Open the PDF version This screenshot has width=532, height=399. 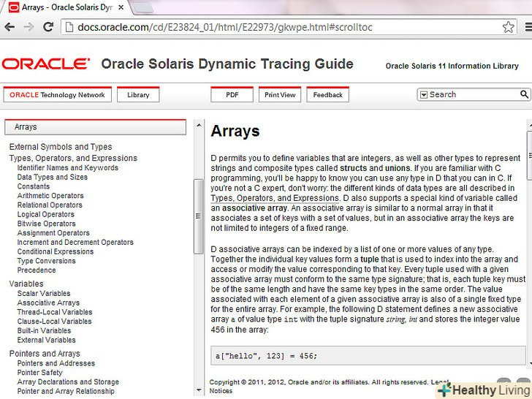click(x=232, y=95)
